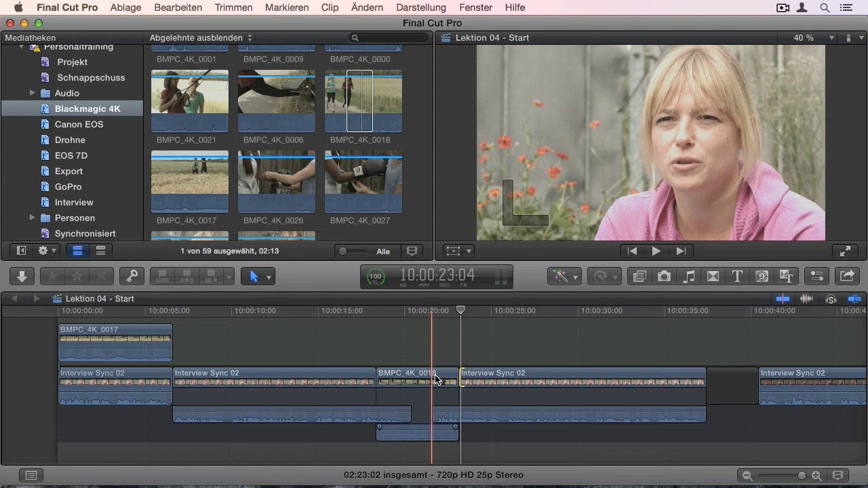Viewport: 868px width, 488px height.
Task: Open the Timeline Index button
Action: tap(31, 476)
